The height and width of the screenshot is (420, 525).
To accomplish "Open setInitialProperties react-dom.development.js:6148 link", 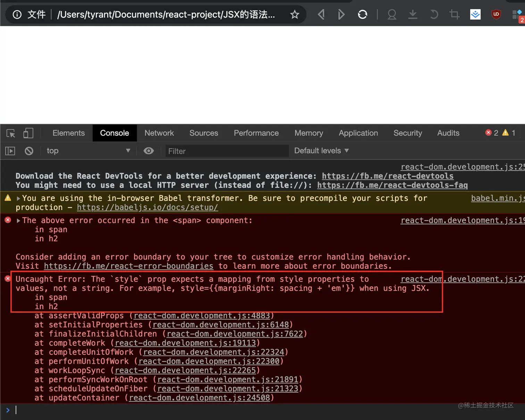I will 221,325.
